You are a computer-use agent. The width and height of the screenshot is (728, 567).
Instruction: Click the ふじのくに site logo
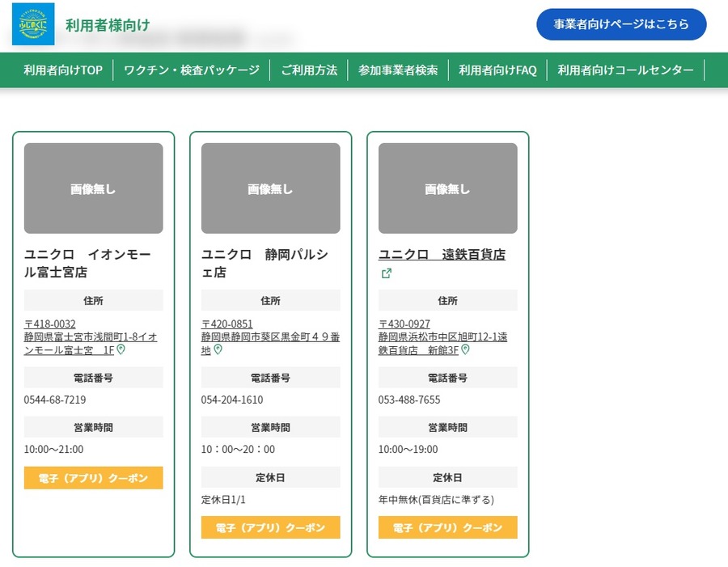tap(33, 24)
